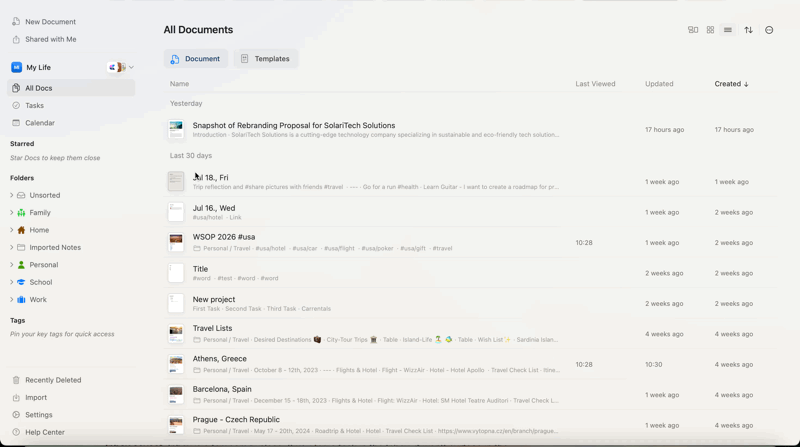The width and height of the screenshot is (800, 447).
Task: Open the Imported Notes folder label
Action: (x=55, y=247)
